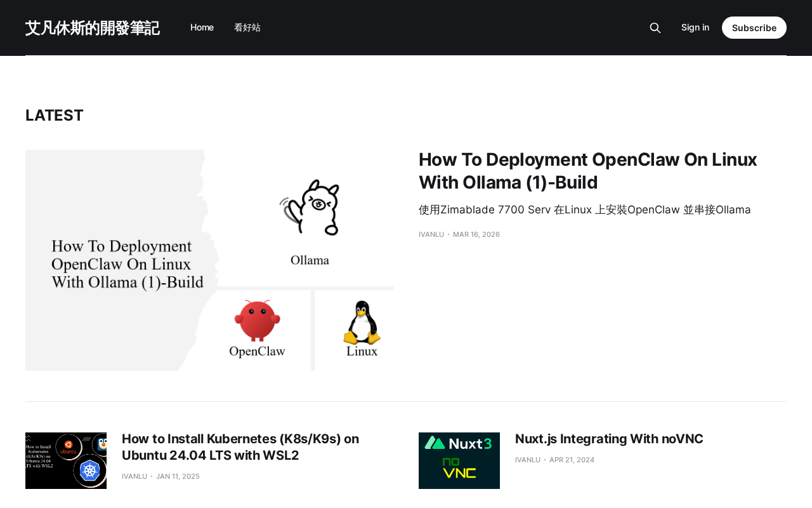The width and height of the screenshot is (812, 508).
Task: Click the Kubernetes wheel logo in thumbnail
Action: (x=89, y=471)
